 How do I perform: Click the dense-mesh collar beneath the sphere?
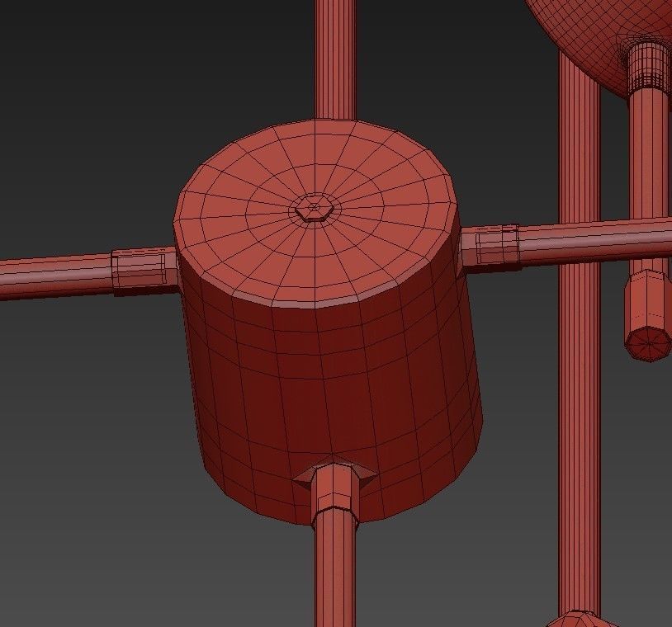point(650,66)
